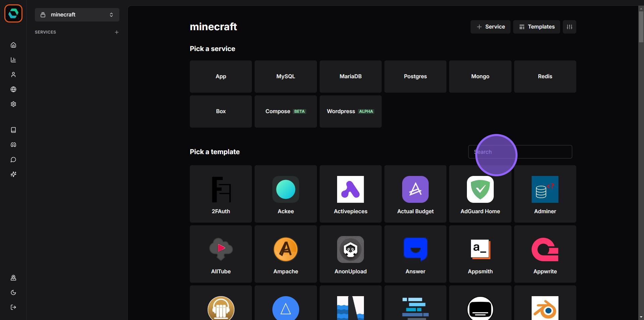Select the Blender logo template icon
This screenshot has height=320, width=644.
(x=545, y=308)
